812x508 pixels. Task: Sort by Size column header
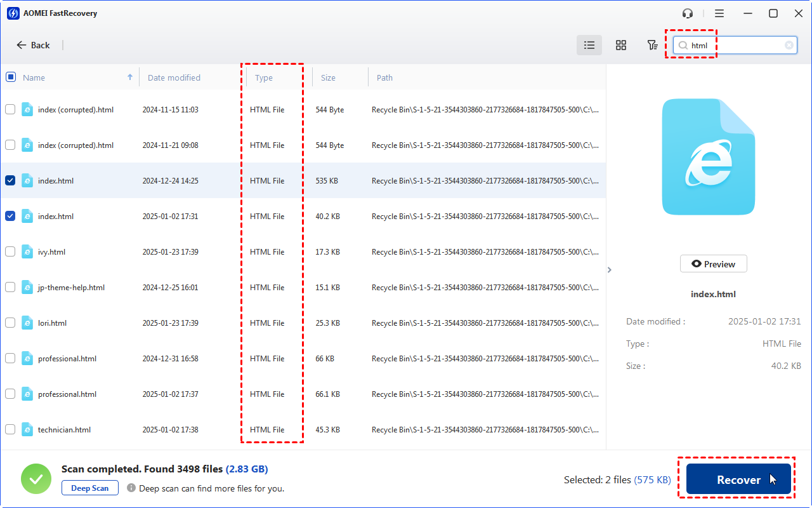click(328, 77)
